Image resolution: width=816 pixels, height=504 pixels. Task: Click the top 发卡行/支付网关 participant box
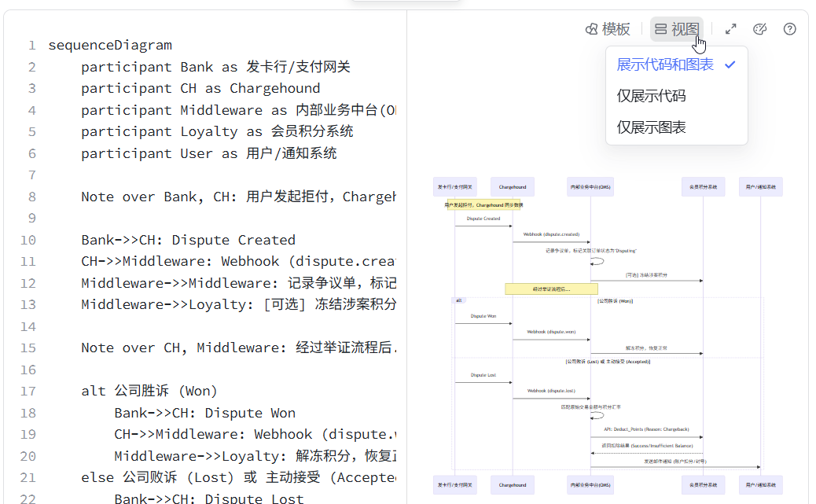[455, 188]
